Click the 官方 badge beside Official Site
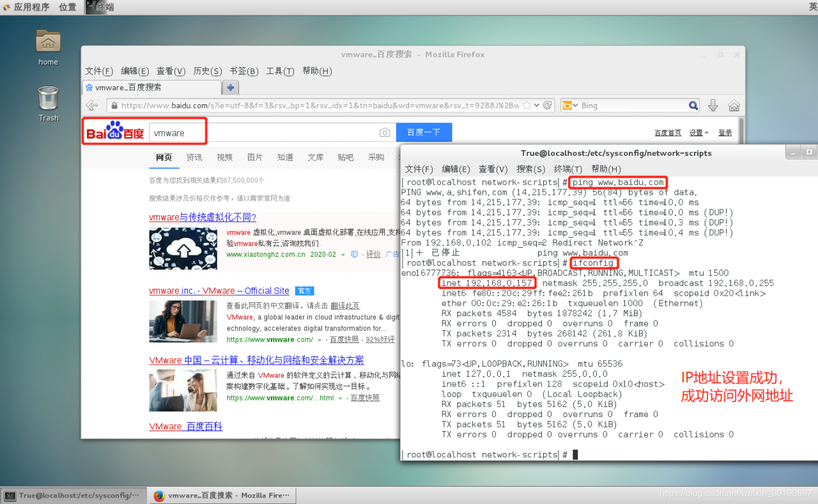 point(304,291)
